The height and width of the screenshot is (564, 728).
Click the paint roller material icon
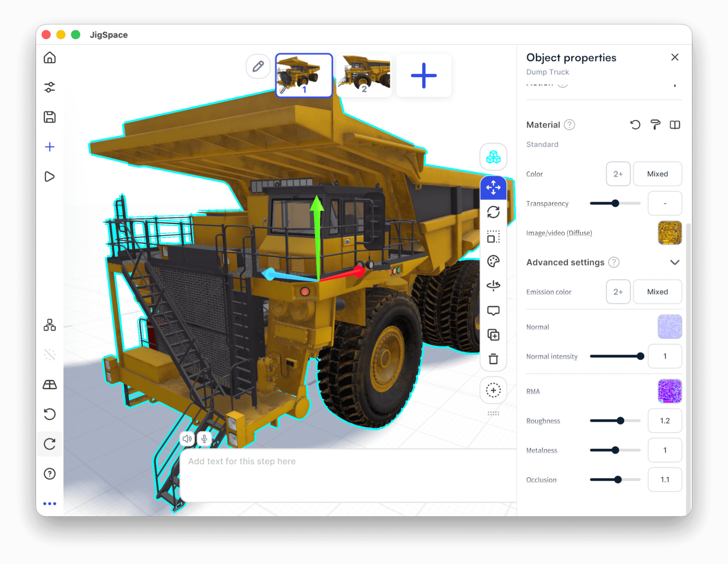[x=655, y=125]
